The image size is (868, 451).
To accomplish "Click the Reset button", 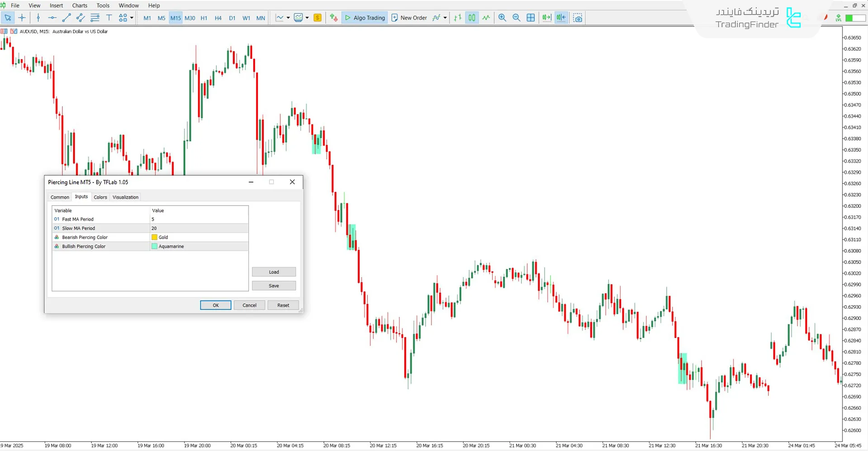I will 283,305.
